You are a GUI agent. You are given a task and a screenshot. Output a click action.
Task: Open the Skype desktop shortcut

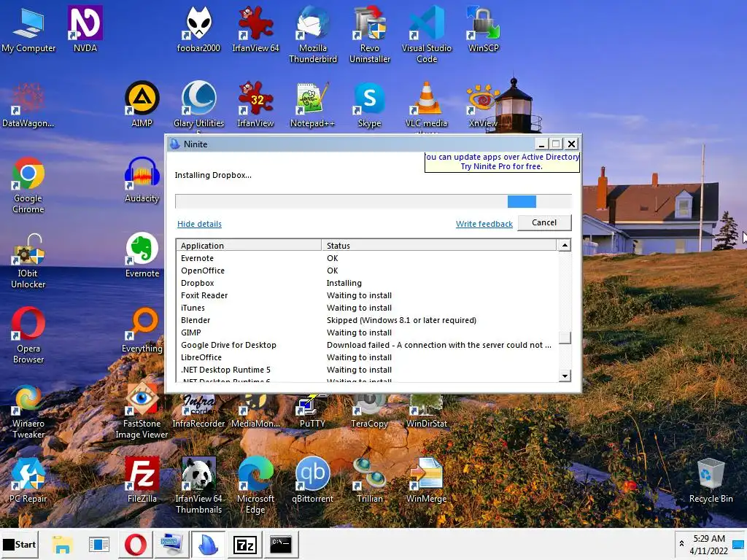coord(370,104)
